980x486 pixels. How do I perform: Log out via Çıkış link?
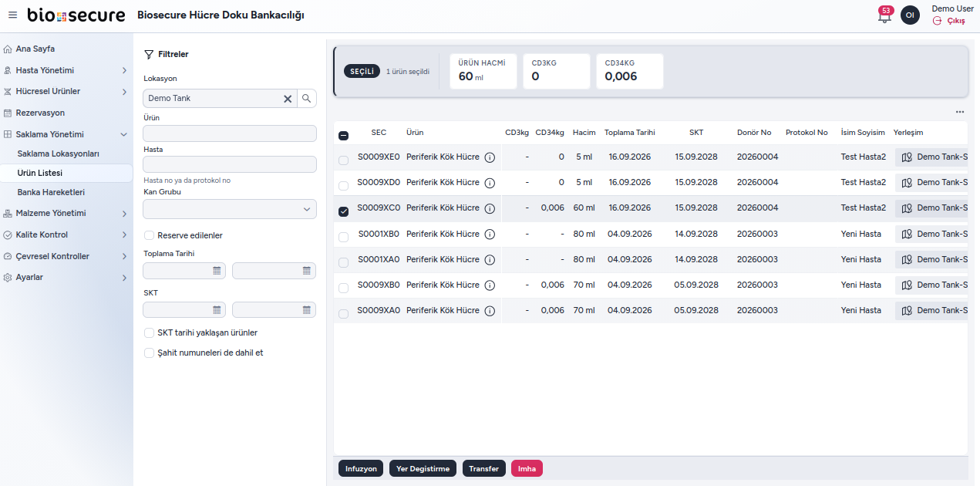[x=949, y=21]
